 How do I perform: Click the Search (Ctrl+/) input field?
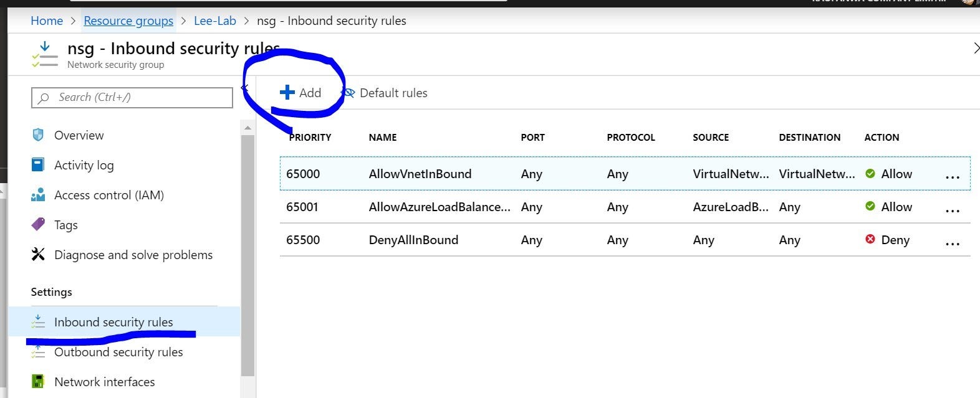[132, 97]
